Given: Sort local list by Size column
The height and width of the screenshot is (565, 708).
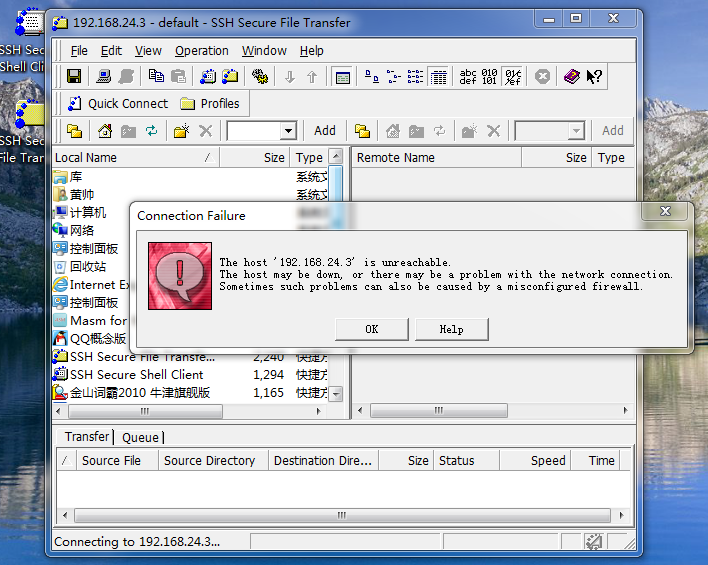Looking at the screenshot, I should click(254, 158).
